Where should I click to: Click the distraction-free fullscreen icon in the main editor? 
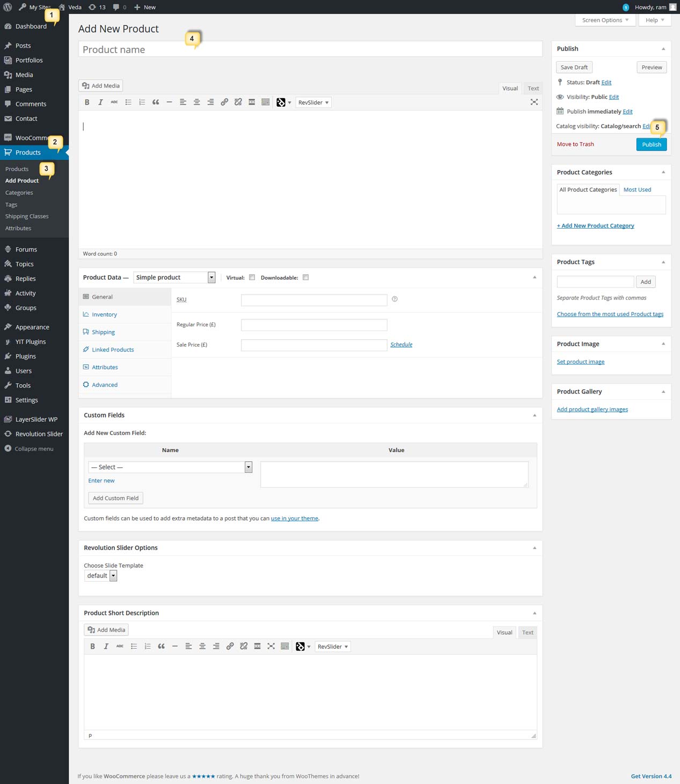[x=534, y=102]
